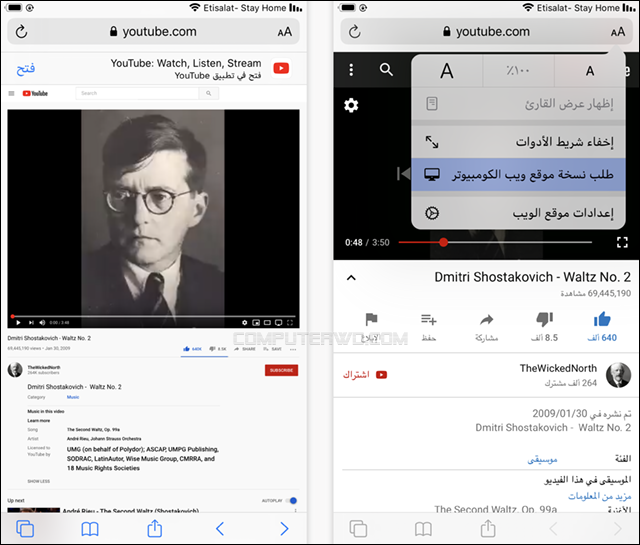
Task: Select طلب نسخة موقع ويب الكمبيوتر
Action: [x=518, y=175]
